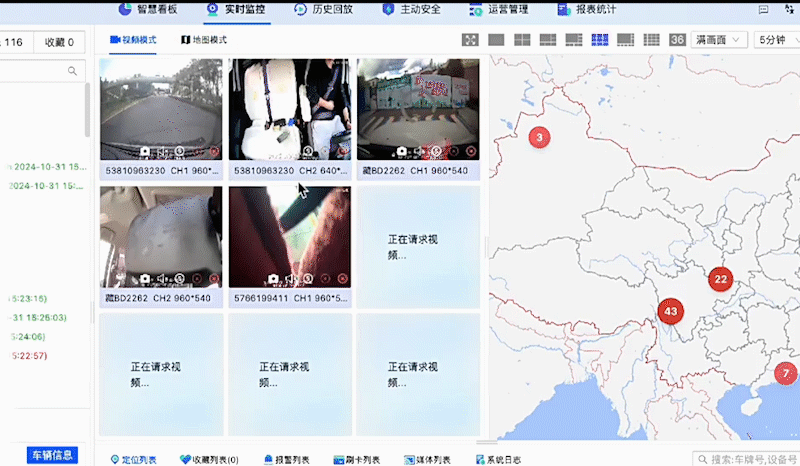Open the 主动安全 tab

(x=412, y=10)
